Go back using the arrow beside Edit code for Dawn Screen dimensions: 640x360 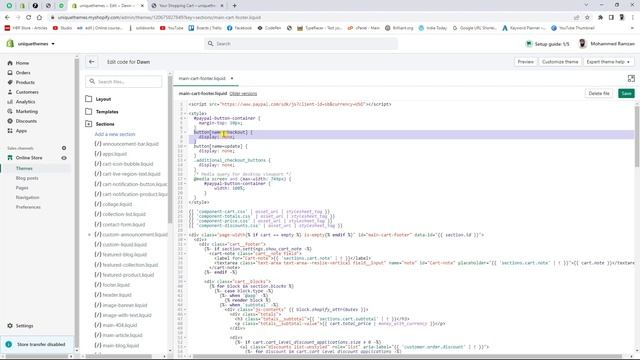91,62
